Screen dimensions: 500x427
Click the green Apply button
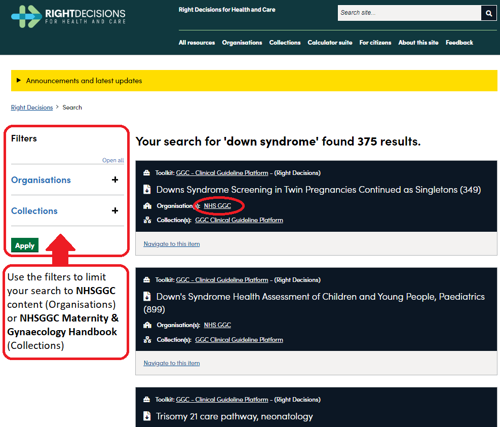tap(25, 245)
